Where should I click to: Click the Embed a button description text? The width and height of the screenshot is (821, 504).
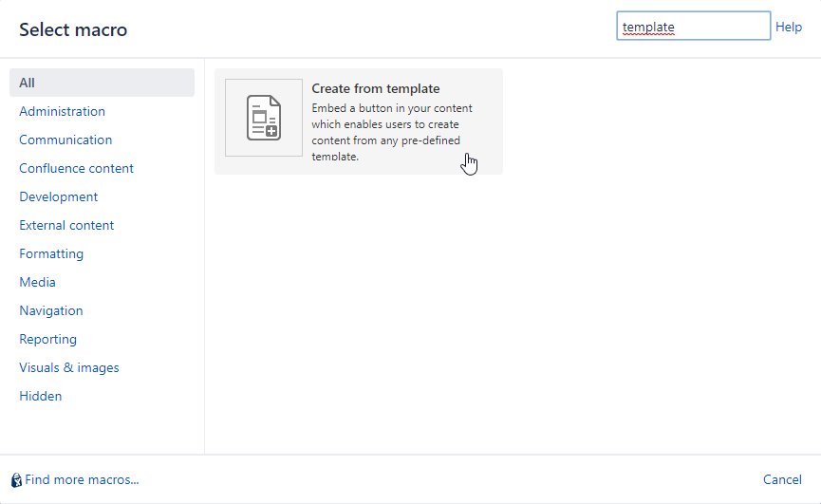tap(392, 132)
